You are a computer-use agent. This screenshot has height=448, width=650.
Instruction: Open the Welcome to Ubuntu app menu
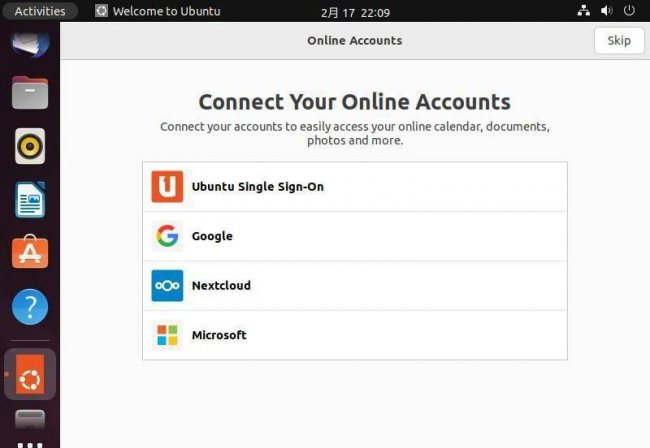[158, 11]
